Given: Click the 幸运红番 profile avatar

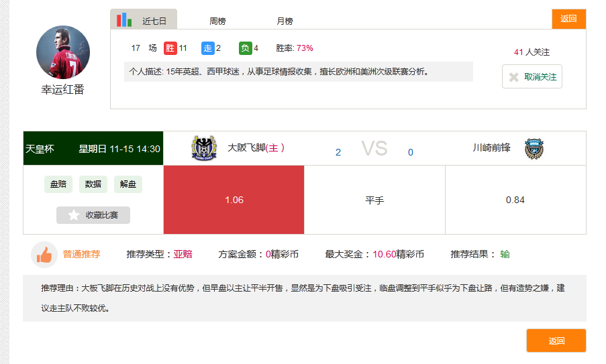Looking at the screenshot, I should [63, 52].
